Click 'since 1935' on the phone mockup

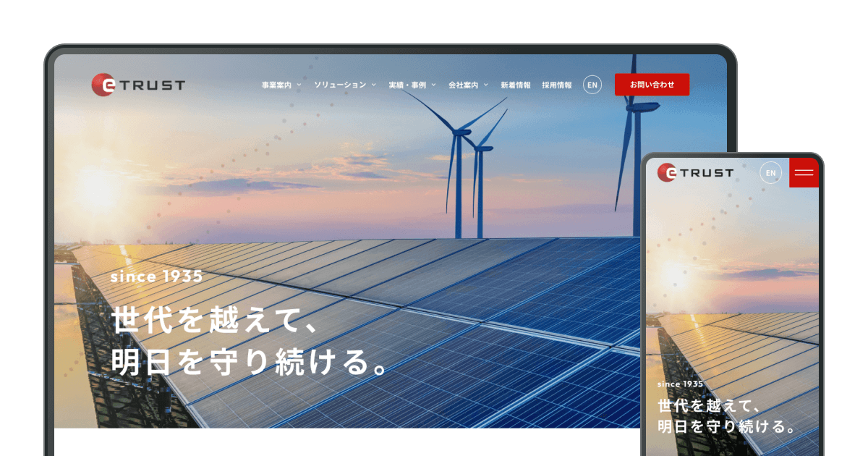pyautogui.click(x=680, y=384)
